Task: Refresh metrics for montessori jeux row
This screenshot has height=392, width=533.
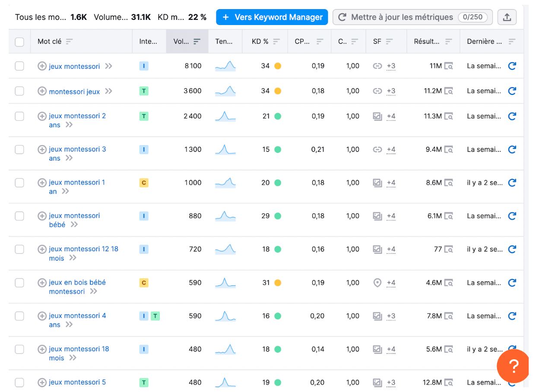Action: coord(512,91)
